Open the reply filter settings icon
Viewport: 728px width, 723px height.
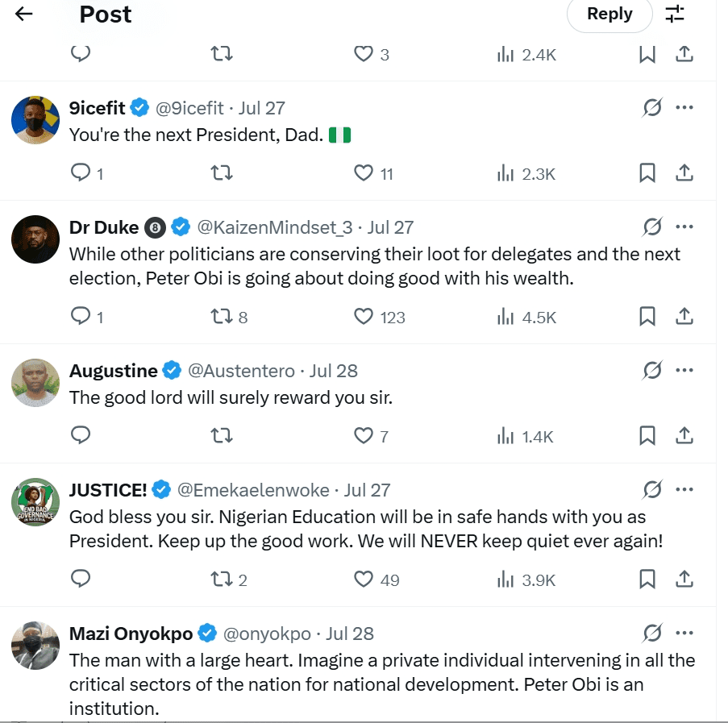tap(675, 14)
